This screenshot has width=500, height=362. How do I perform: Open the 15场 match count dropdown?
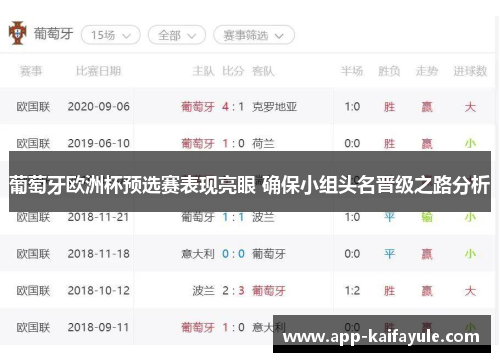[x=111, y=35]
